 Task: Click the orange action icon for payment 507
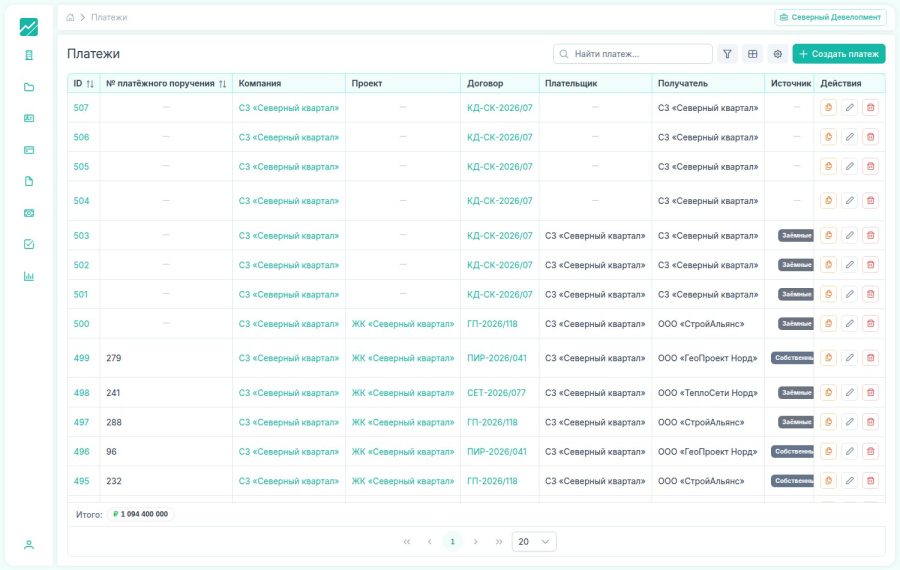pos(828,107)
